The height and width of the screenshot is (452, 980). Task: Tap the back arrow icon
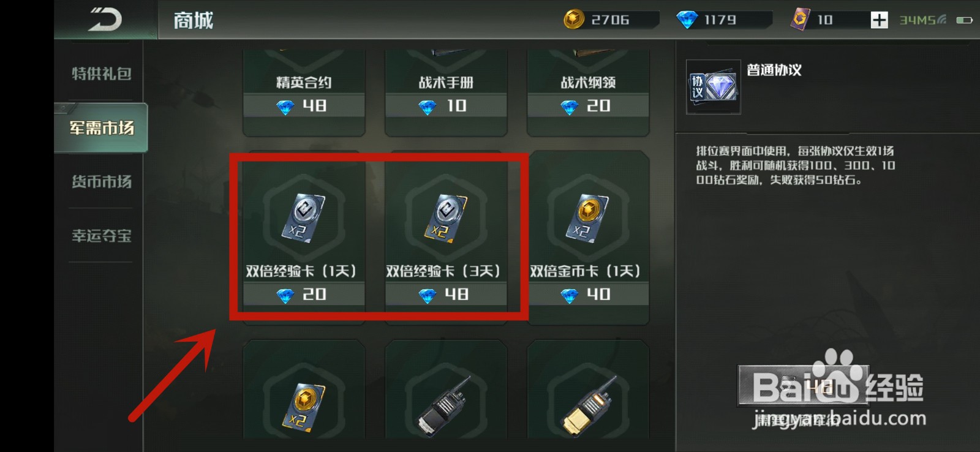[105, 20]
